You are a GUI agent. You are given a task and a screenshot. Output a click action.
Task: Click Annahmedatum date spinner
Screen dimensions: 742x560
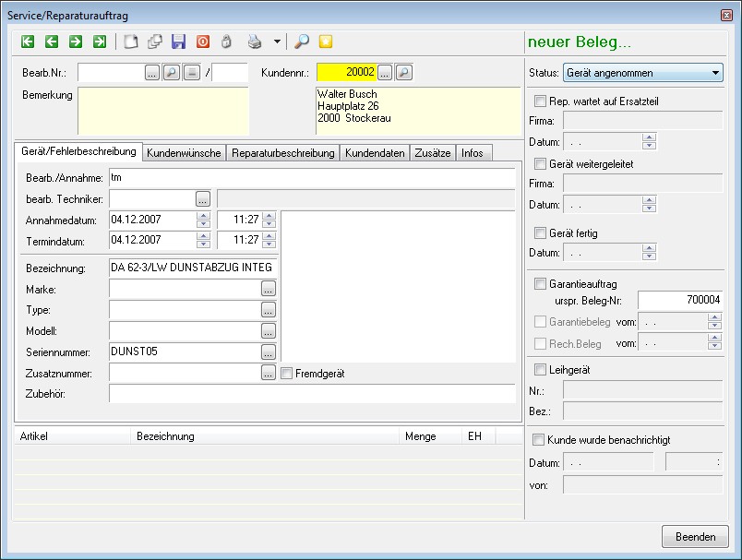tap(203, 220)
